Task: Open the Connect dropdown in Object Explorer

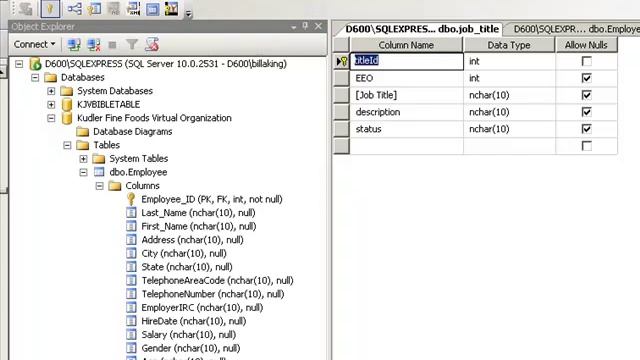Action: tap(34, 44)
